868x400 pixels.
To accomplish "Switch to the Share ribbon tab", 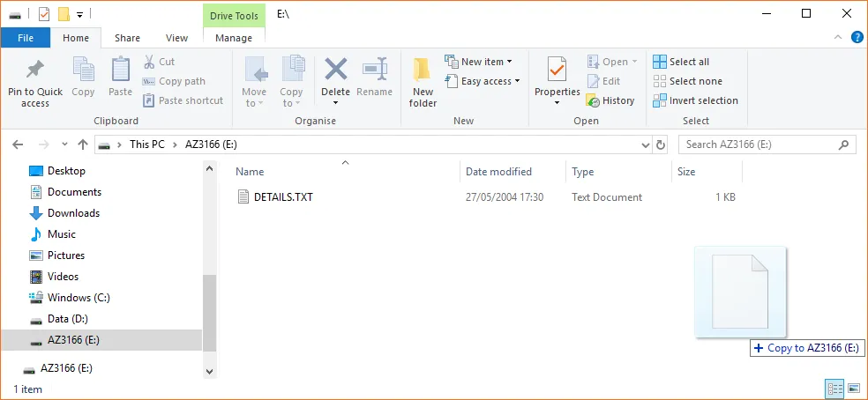I will click(127, 38).
